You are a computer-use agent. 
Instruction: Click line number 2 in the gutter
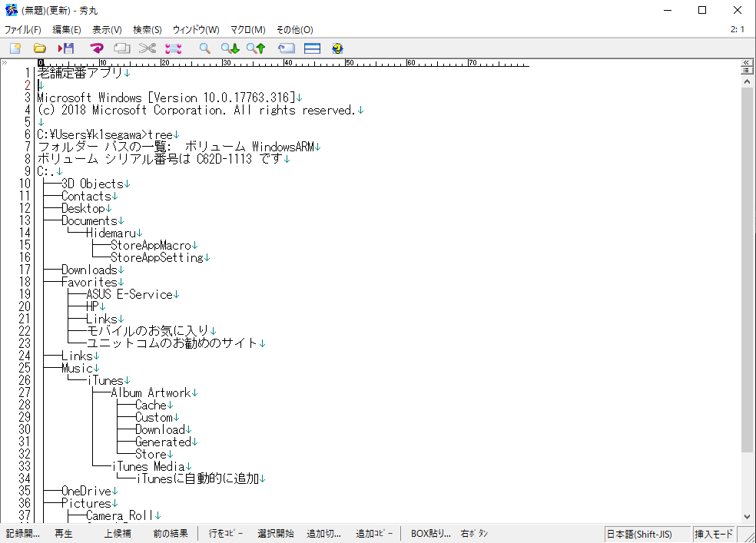[x=28, y=85]
